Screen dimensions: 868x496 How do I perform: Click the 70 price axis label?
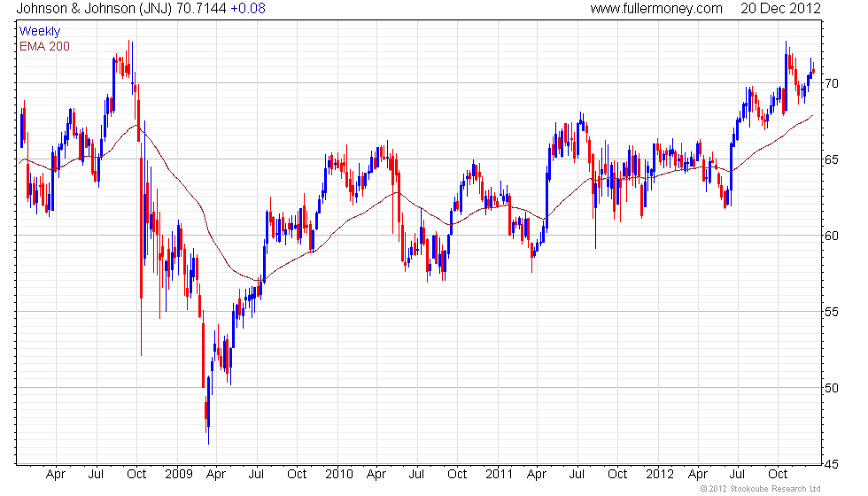[x=832, y=83]
